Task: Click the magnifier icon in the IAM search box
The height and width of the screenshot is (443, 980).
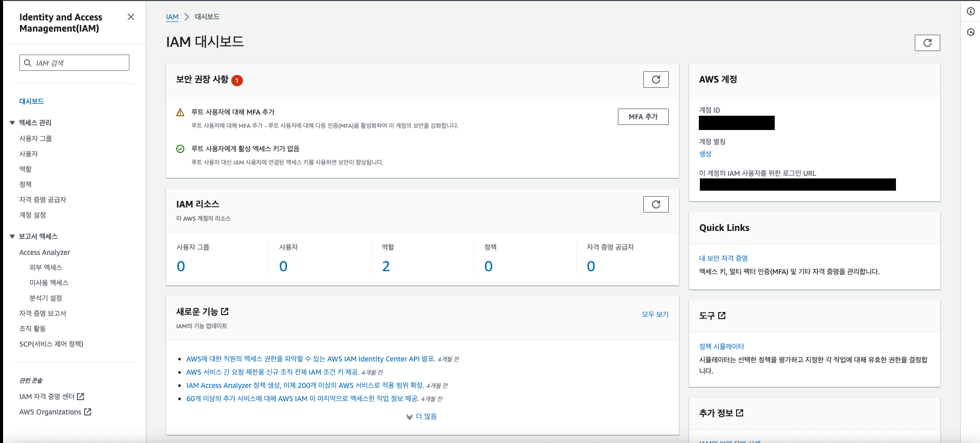Action: 28,63
